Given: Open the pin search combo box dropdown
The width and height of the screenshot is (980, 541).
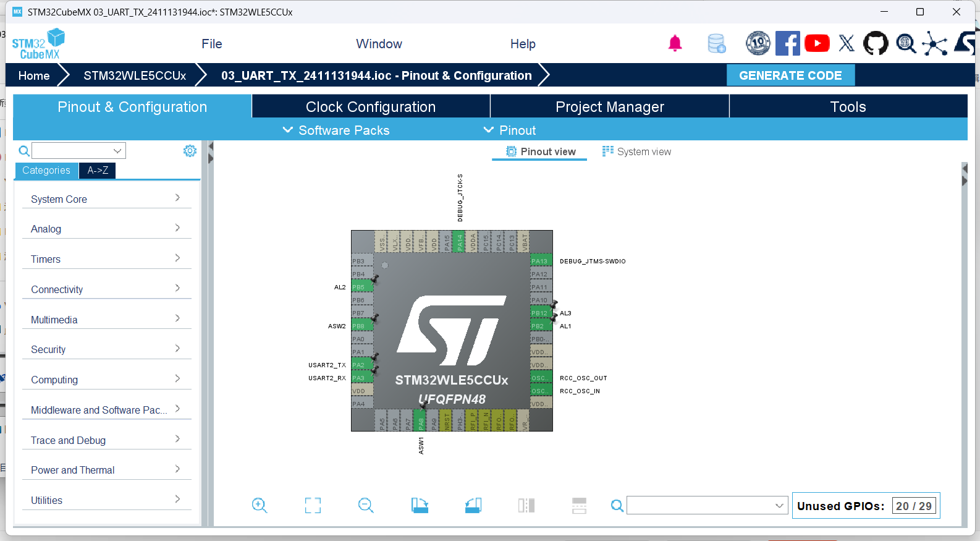Looking at the screenshot, I should coord(779,506).
